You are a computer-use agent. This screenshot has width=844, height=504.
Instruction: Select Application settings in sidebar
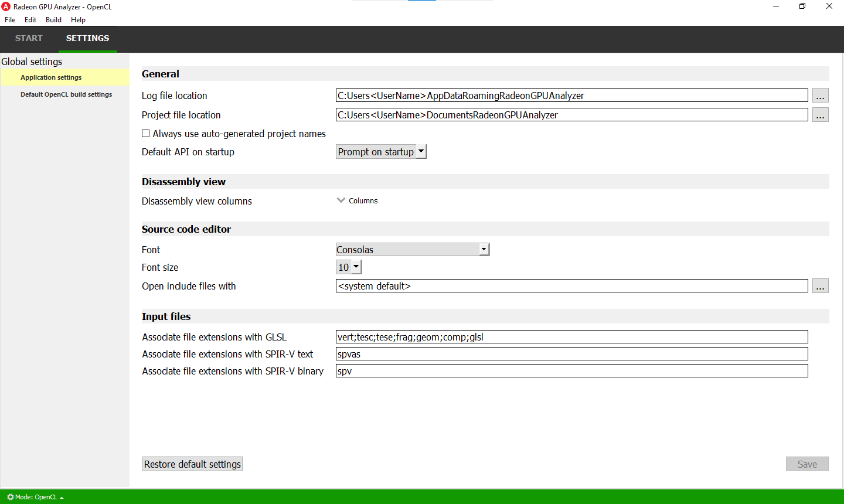(51, 77)
